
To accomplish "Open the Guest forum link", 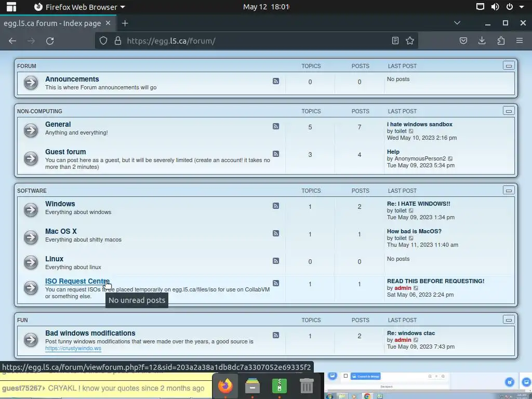I will coord(65,152).
